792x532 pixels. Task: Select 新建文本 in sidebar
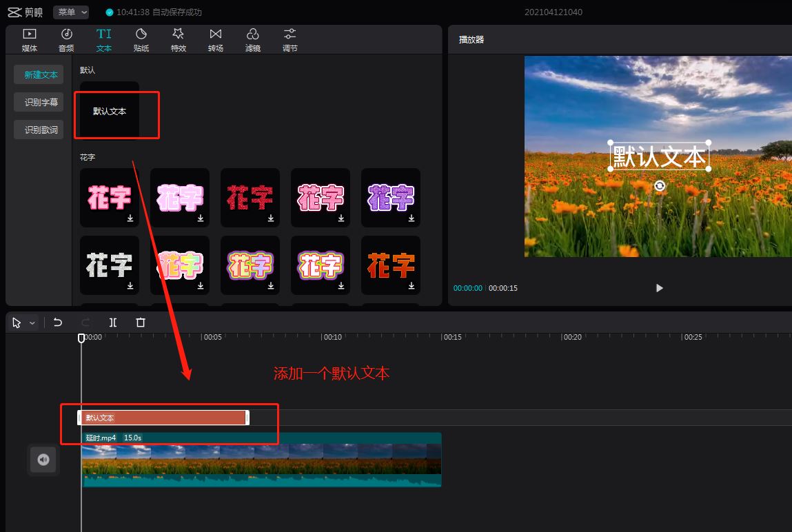click(39, 74)
